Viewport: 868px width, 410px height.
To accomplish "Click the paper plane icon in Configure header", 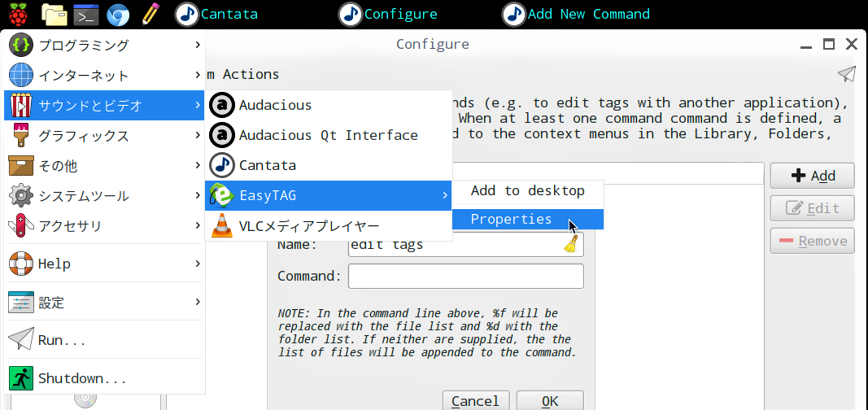I will coord(846,74).
